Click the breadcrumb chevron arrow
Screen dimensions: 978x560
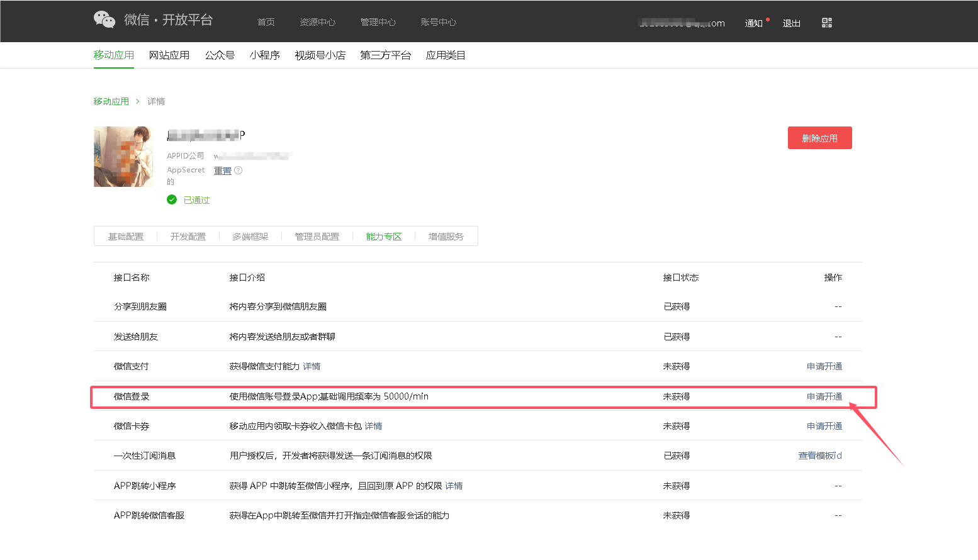[138, 101]
